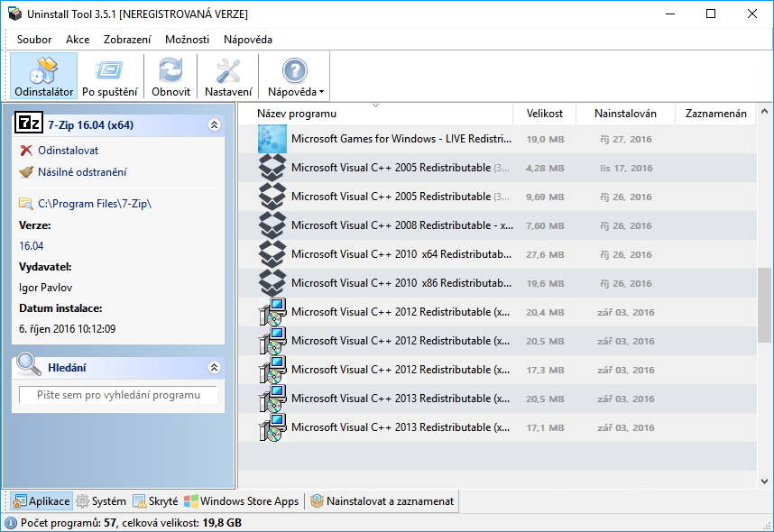
Task: Select the Visual C++ 2008 Redistributable row name
Action: 401,225
